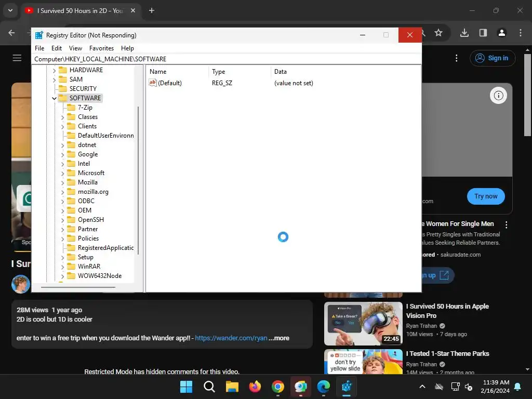
Task: Click the (value not set) data cell
Action: pos(294,83)
